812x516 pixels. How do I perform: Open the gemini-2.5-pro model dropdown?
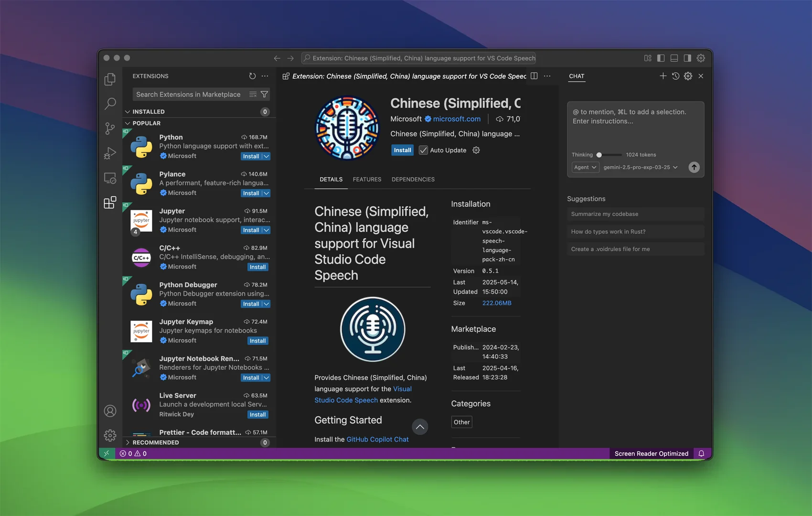click(640, 167)
